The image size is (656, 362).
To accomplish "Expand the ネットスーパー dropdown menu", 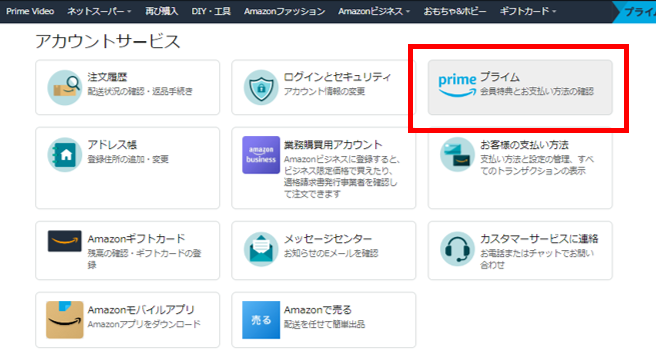I will tap(99, 11).
